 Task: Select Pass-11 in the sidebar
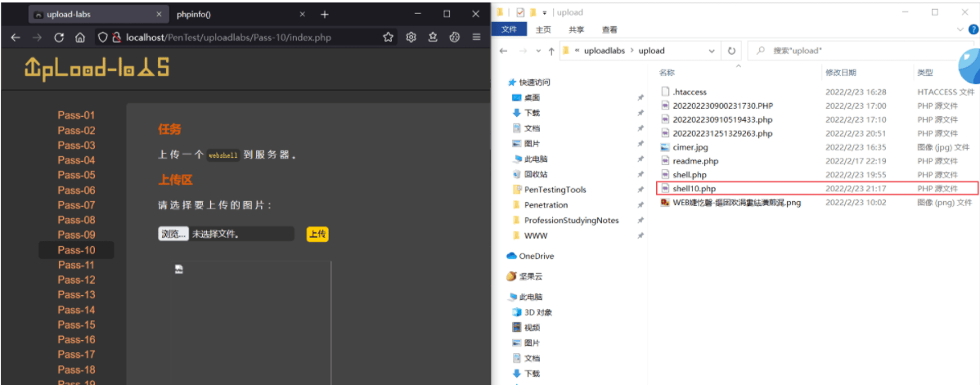click(76, 265)
